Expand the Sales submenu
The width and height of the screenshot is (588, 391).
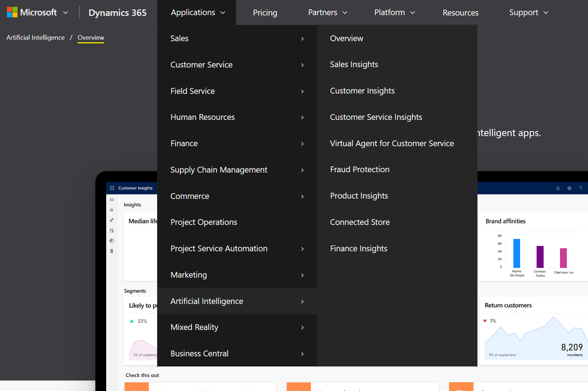pos(237,38)
